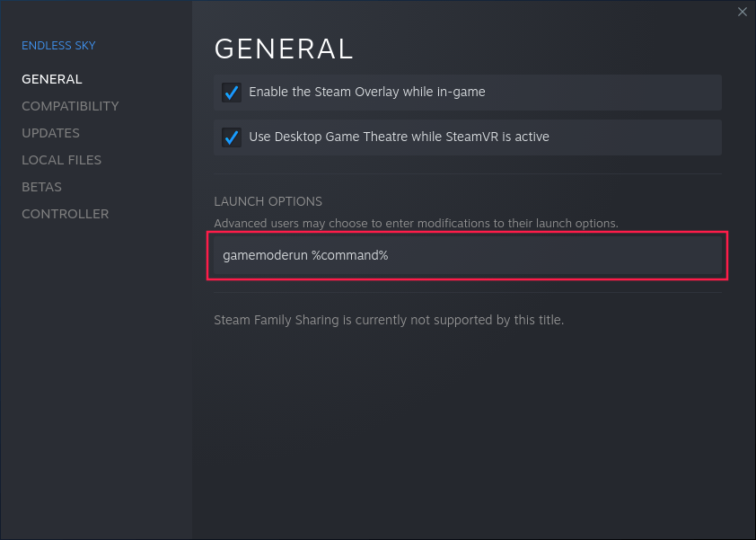
Task: Open the UPDATES section
Action: pyautogui.click(x=50, y=133)
